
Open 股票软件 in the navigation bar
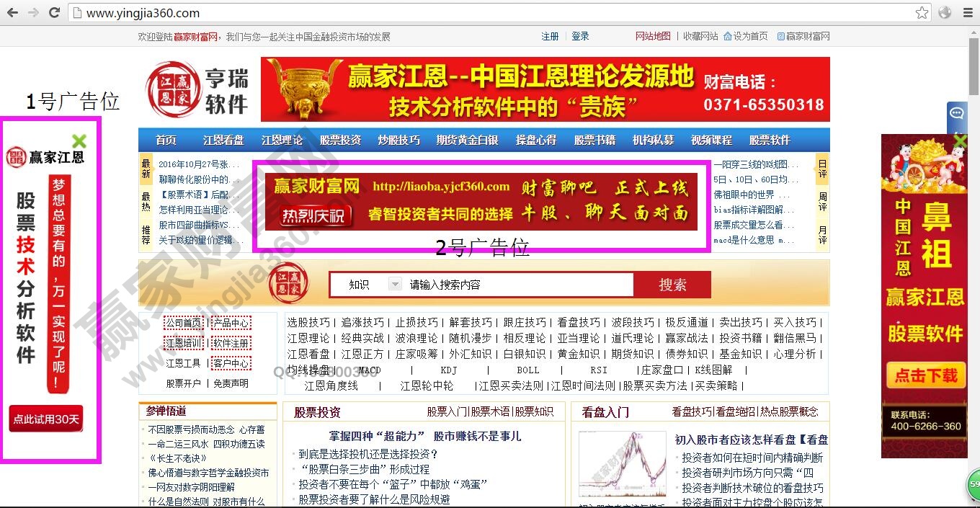(770, 140)
